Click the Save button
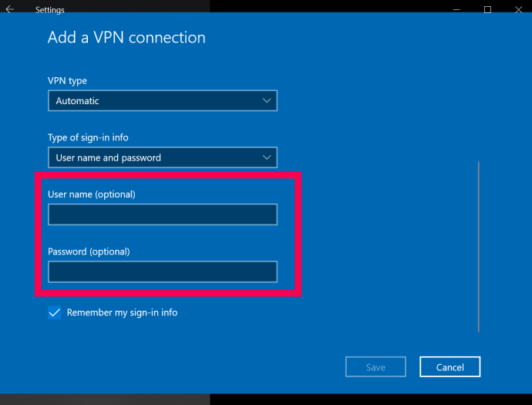The height and width of the screenshot is (405, 532). (x=375, y=367)
